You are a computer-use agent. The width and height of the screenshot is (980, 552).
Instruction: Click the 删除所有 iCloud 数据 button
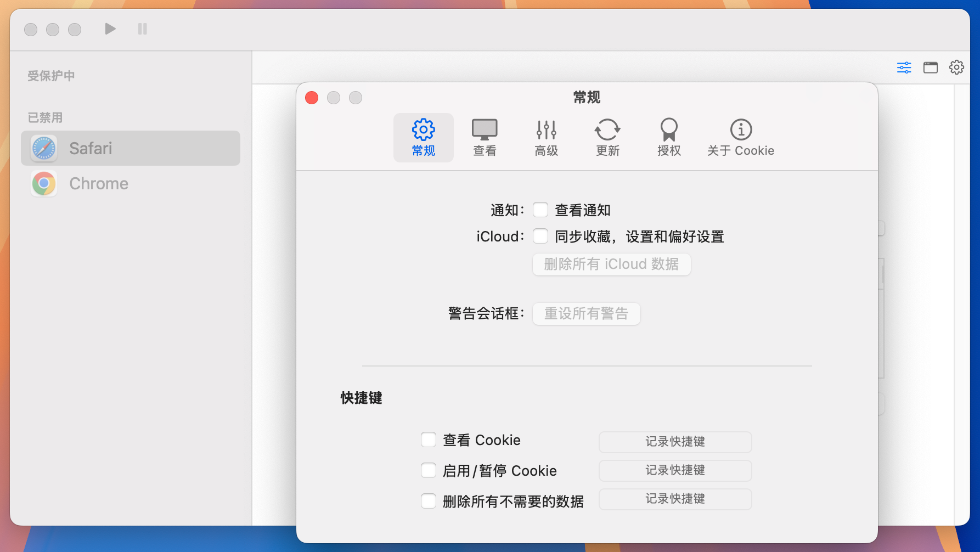(611, 264)
